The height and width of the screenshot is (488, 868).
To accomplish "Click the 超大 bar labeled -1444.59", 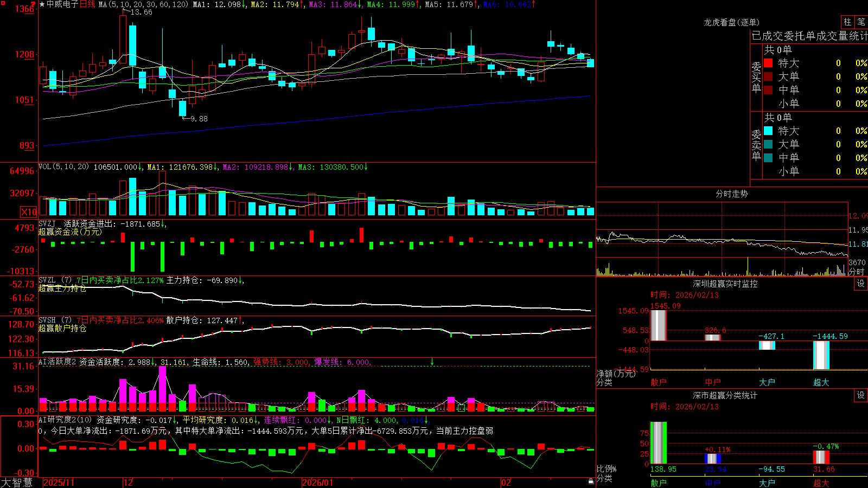I will pyautogui.click(x=821, y=355).
